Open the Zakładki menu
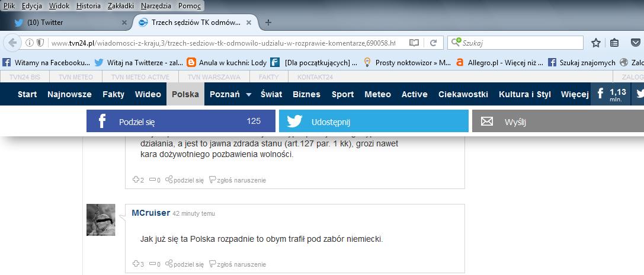The image size is (644, 275). point(121,6)
